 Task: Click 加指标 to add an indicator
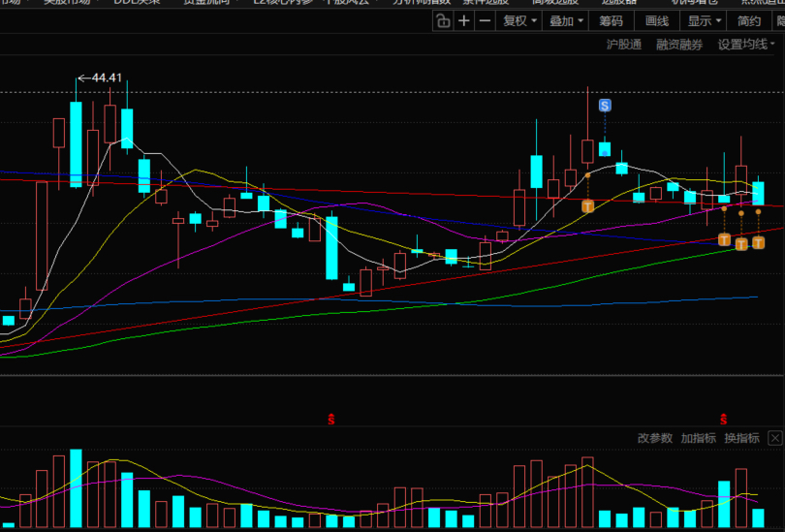click(x=698, y=438)
